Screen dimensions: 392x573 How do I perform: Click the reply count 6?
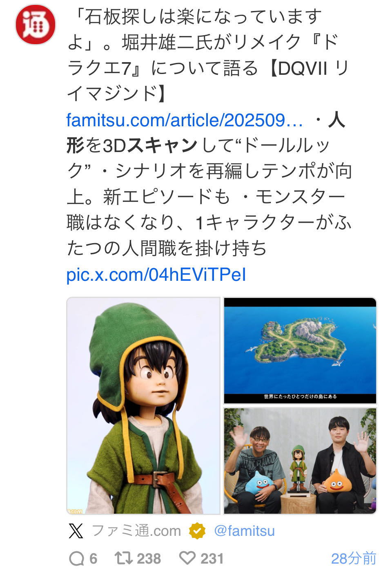click(x=94, y=559)
